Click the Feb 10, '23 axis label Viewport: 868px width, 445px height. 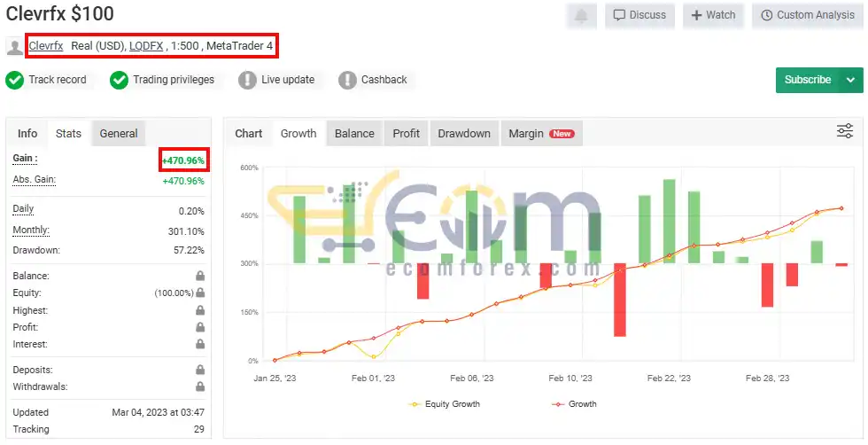(570, 378)
